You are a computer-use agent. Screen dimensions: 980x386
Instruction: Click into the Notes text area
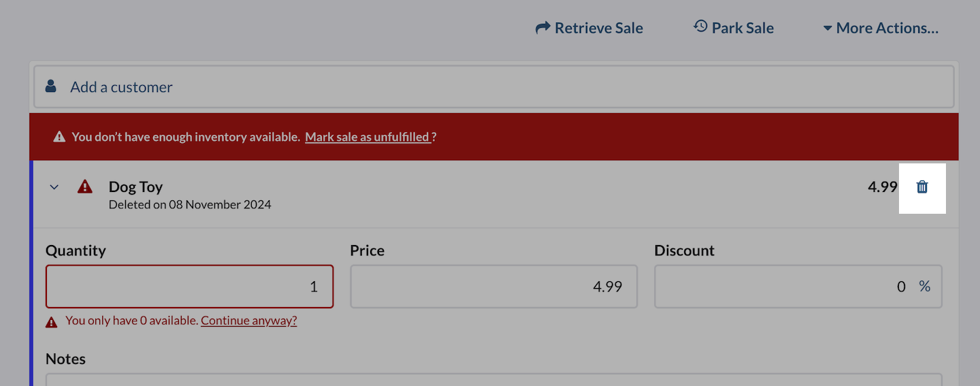(x=493, y=379)
